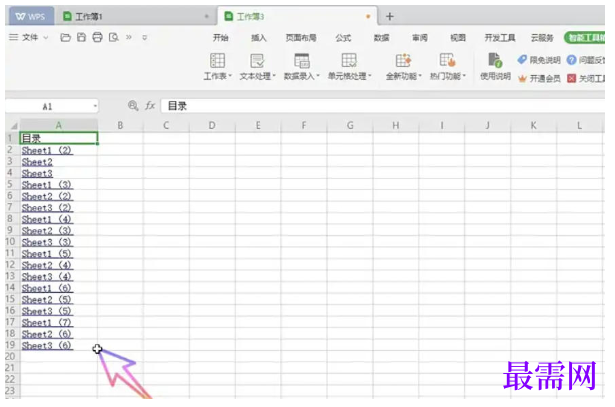Select column D header
Viewport: 615px width, 407px height.
click(212, 125)
